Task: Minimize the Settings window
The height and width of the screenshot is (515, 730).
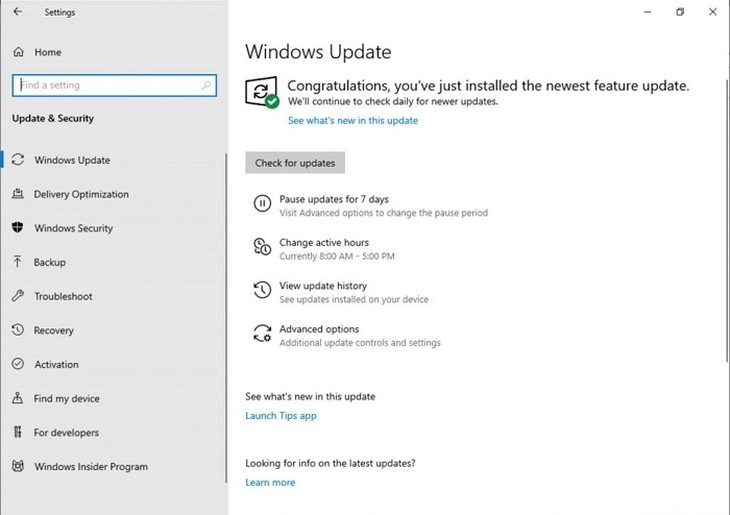Action: click(647, 12)
